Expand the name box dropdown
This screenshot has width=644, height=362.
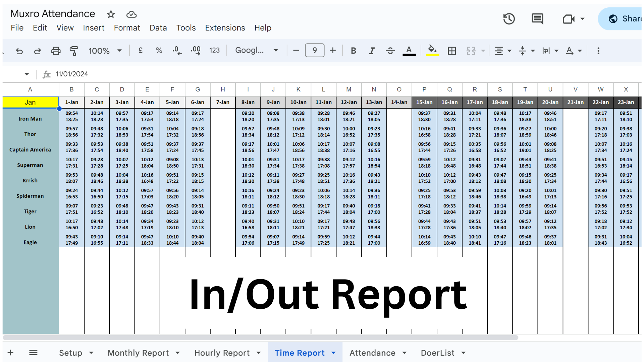coord(26,74)
